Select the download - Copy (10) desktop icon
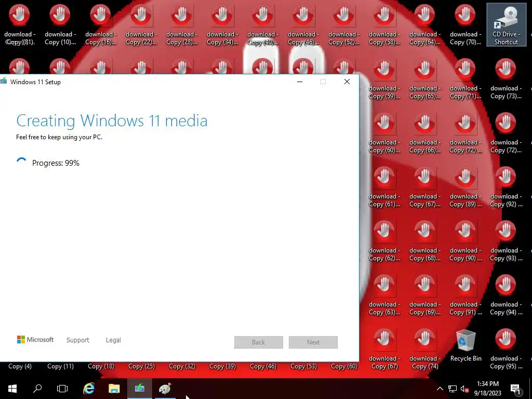The width and height of the screenshot is (532, 399). [60, 25]
